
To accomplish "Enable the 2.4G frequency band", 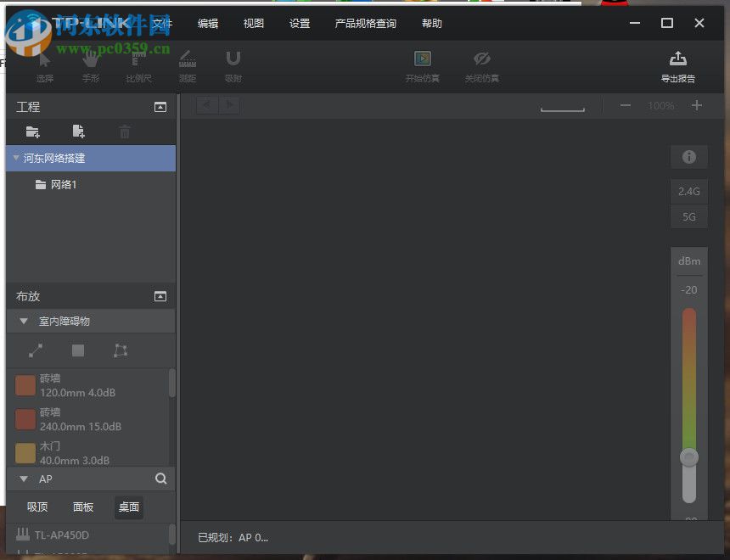I will (x=689, y=191).
